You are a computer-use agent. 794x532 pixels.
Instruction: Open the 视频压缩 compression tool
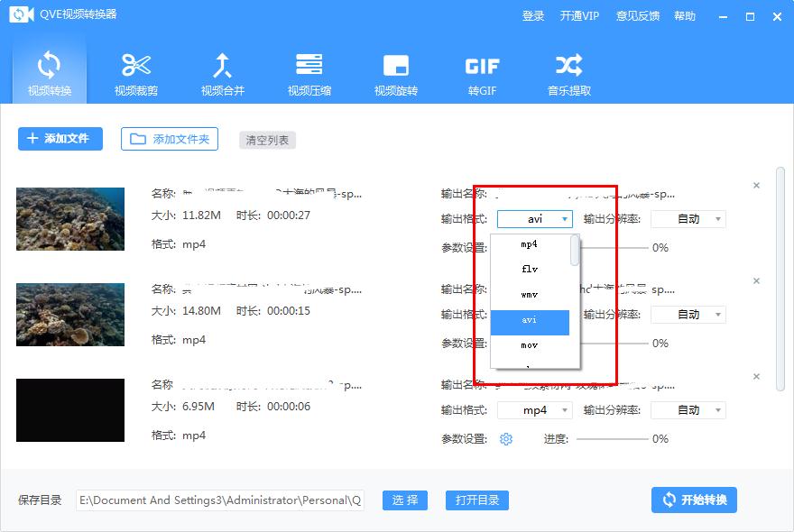(310, 72)
